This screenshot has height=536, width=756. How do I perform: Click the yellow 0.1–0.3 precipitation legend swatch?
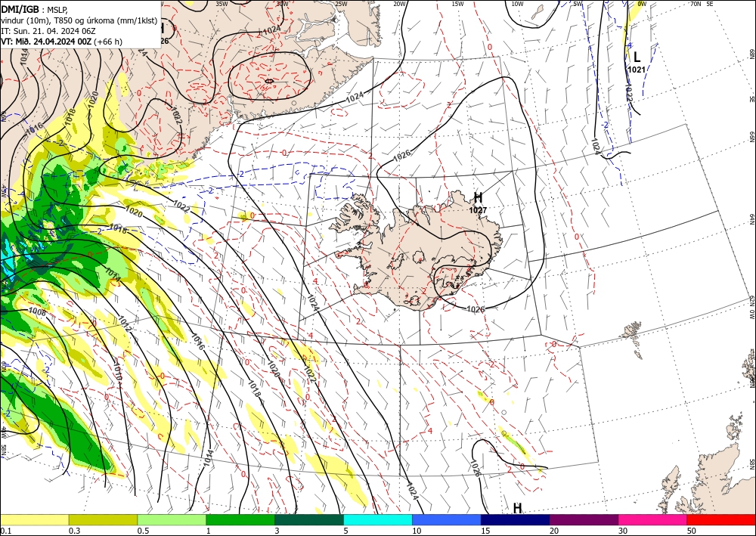pyautogui.click(x=34, y=519)
